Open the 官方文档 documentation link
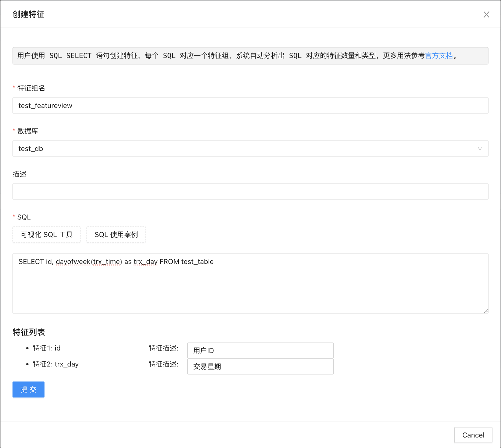Screen dimensions: 501x448 click(x=439, y=55)
